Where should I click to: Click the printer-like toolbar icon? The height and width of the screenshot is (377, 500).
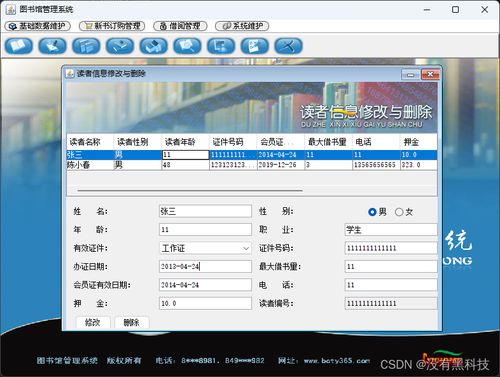(154, 46)
